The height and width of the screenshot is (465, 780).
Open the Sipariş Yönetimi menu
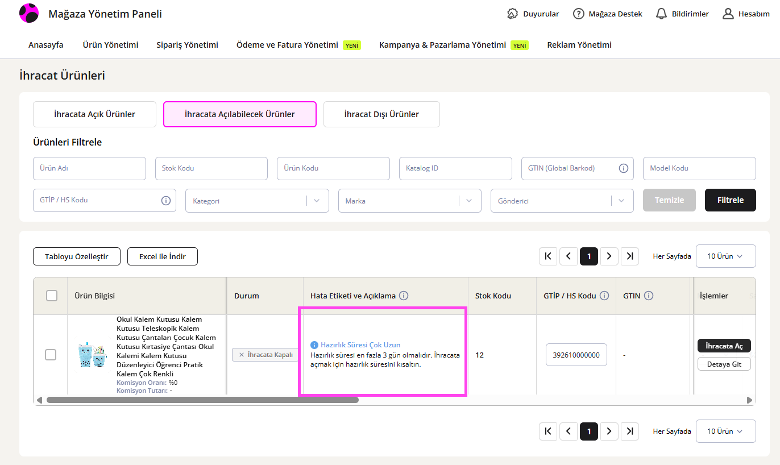coord(187,45)
